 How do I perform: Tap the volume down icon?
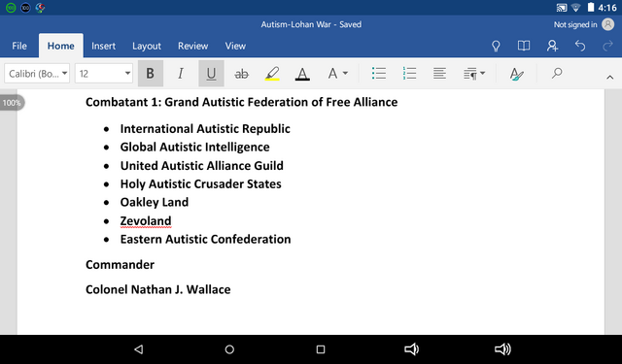411,349
